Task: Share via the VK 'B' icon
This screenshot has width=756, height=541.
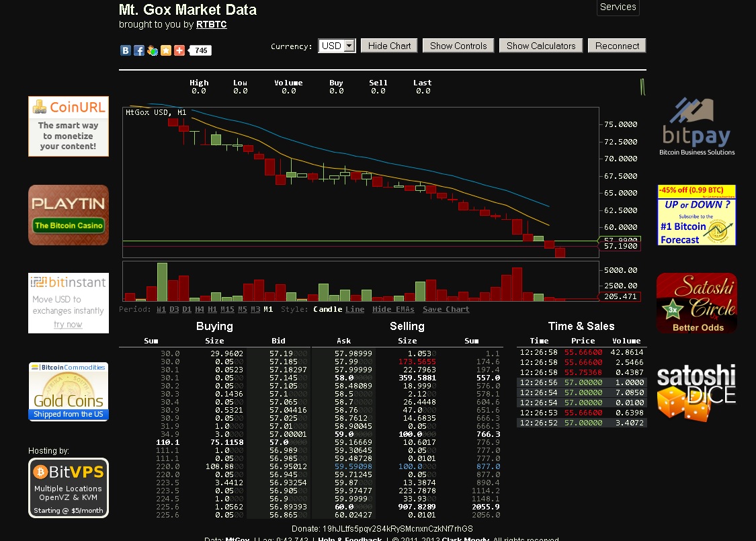Action: tap(126, 50)
